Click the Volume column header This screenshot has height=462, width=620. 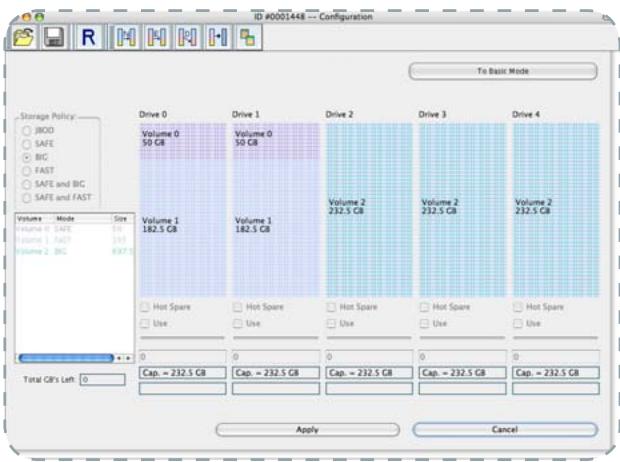(34, 219)
